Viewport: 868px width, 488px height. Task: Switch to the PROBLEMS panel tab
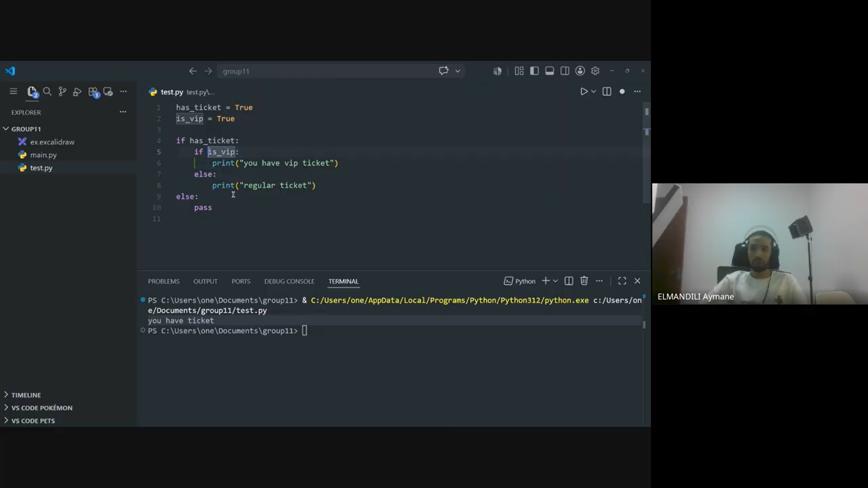point(164,282)
